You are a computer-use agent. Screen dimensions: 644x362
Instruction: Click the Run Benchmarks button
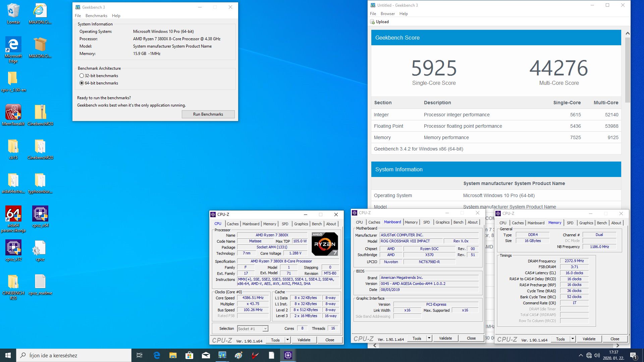(x=208, y=114)
